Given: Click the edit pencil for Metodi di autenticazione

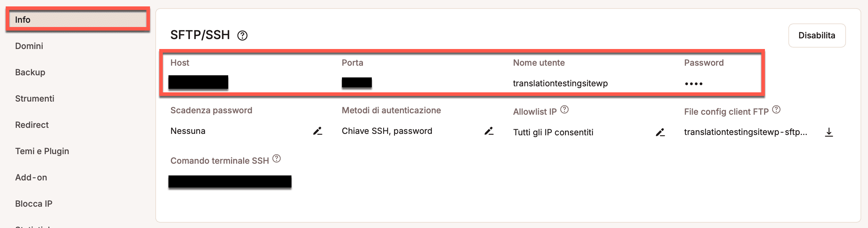Looking at the screenshot, I should tap(490, 131).
